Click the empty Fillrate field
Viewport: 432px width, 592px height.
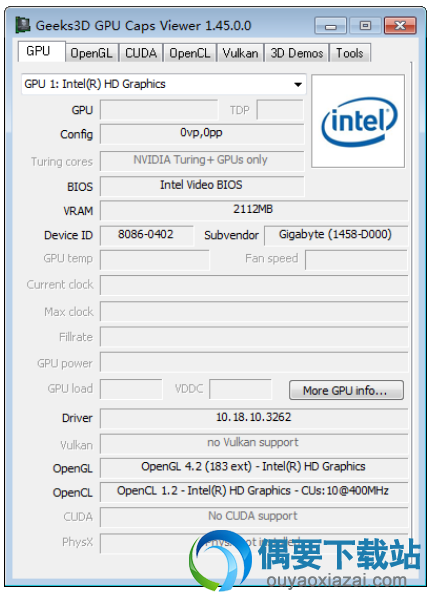click(254, 336)
